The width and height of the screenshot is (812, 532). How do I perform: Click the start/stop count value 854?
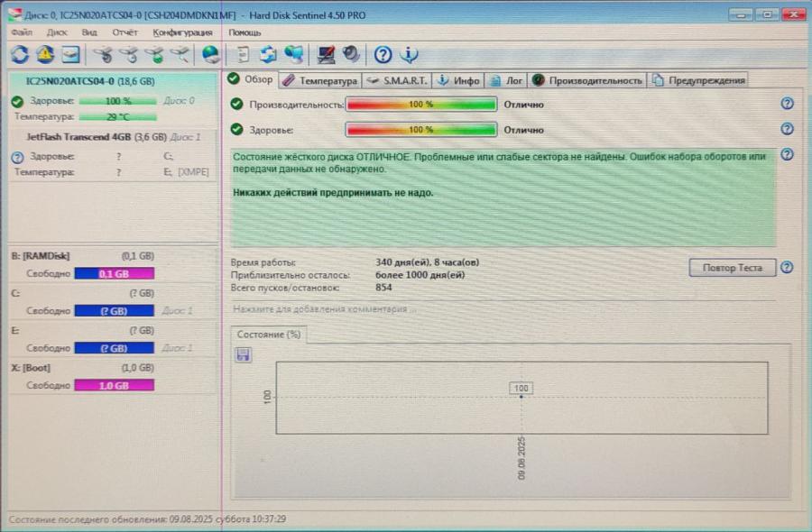coord(383,288)
